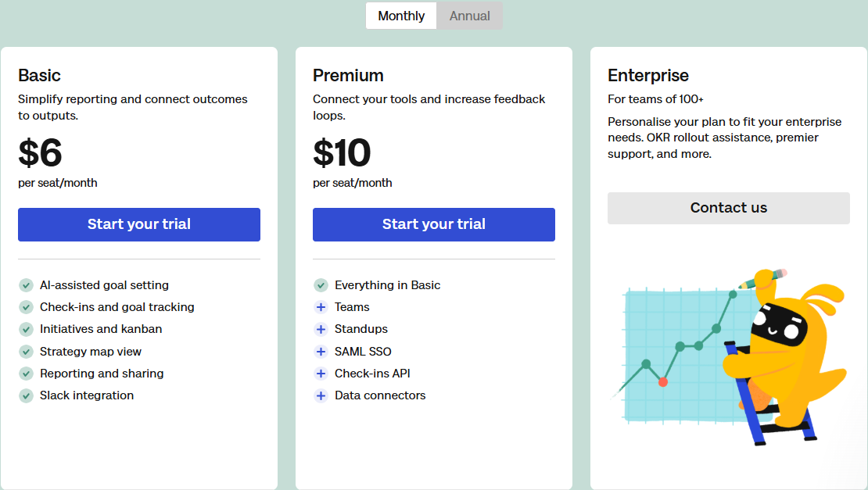
Task: Click the checkmark next to Reporting and sharing
Action: point(26,374)
